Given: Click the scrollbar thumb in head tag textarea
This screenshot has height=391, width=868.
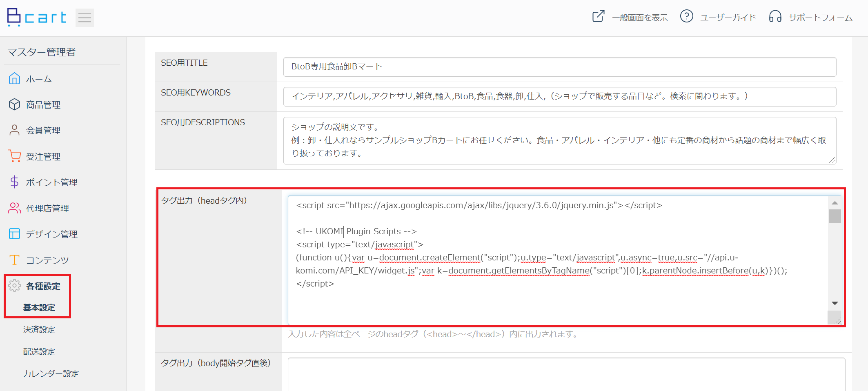Looking at the screenshot, I should 835,216.
